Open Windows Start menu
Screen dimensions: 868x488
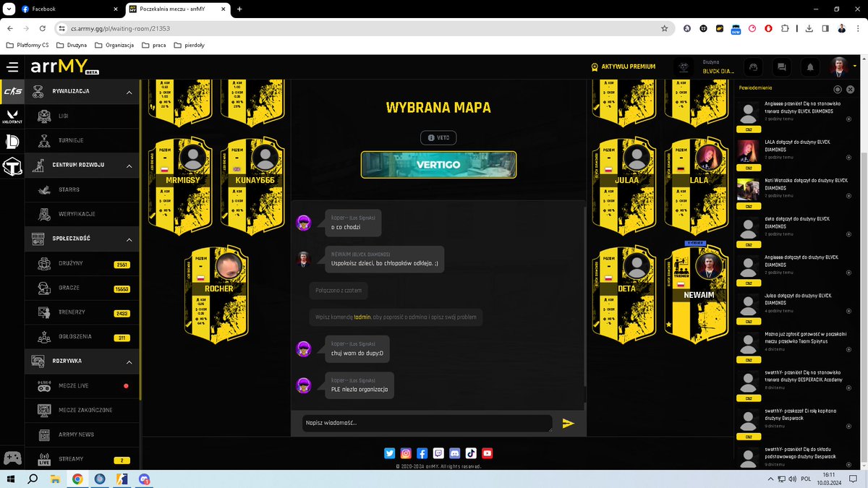10,479
